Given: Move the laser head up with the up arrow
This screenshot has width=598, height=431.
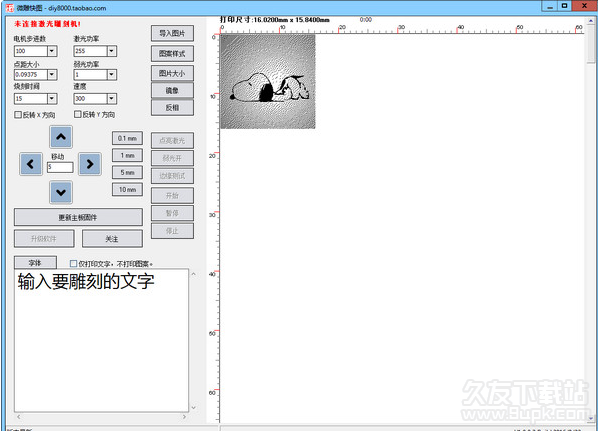Looking at the screenshot, I should 61,137.
